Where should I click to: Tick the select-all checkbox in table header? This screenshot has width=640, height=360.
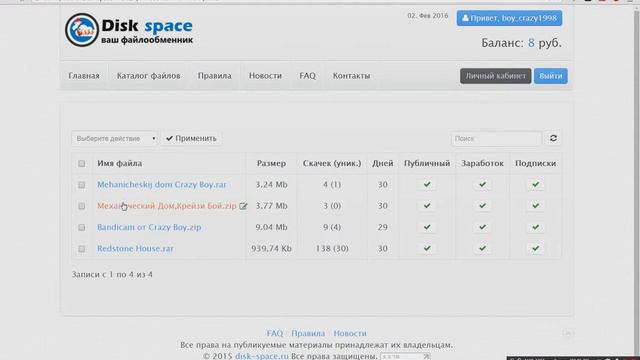click(82, 163)
